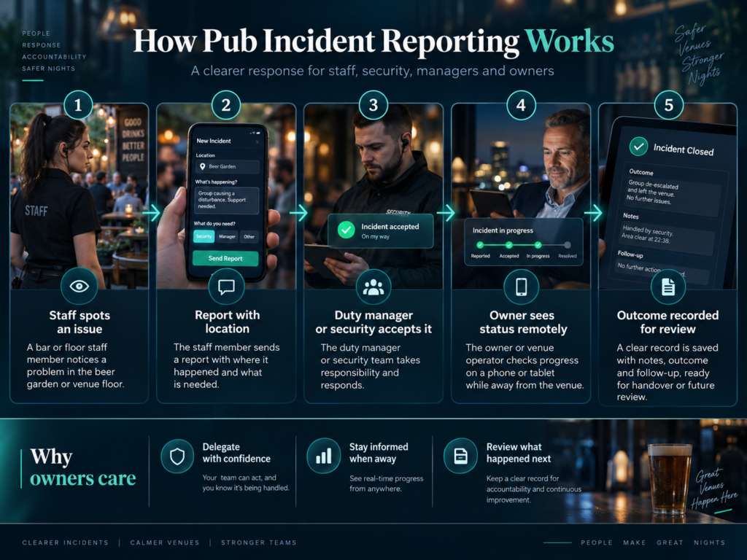Click the eye icon above Staff spots an issue
Screen dimensions: 747x560
pos(79,286)
